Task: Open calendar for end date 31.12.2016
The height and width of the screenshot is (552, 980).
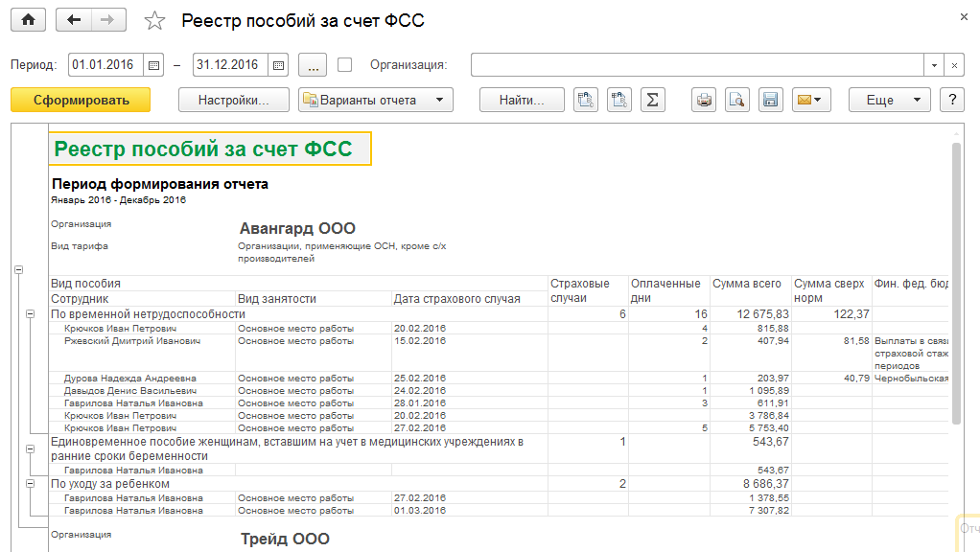Action: 279,65
